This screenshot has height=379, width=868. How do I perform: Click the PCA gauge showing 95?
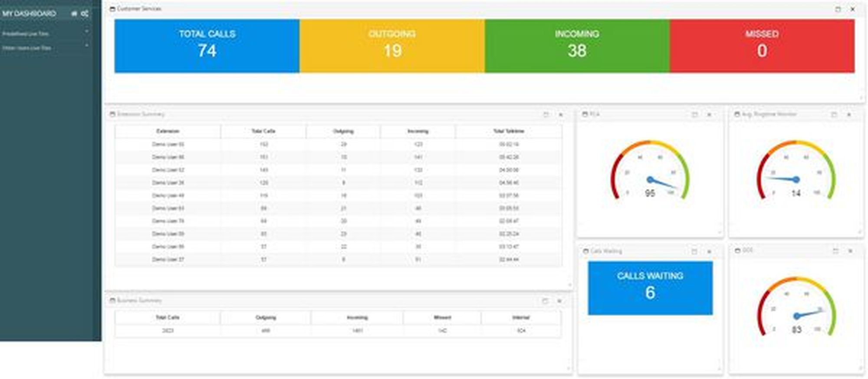click(650, 174)
